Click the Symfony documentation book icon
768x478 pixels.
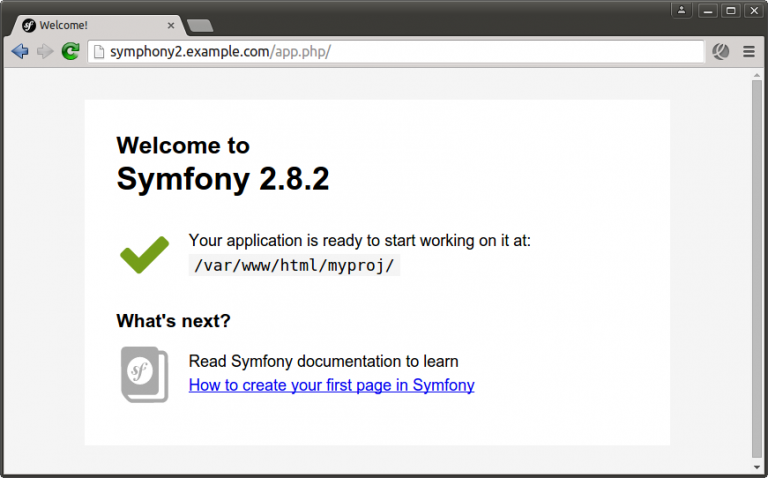(x=145, y=375)
